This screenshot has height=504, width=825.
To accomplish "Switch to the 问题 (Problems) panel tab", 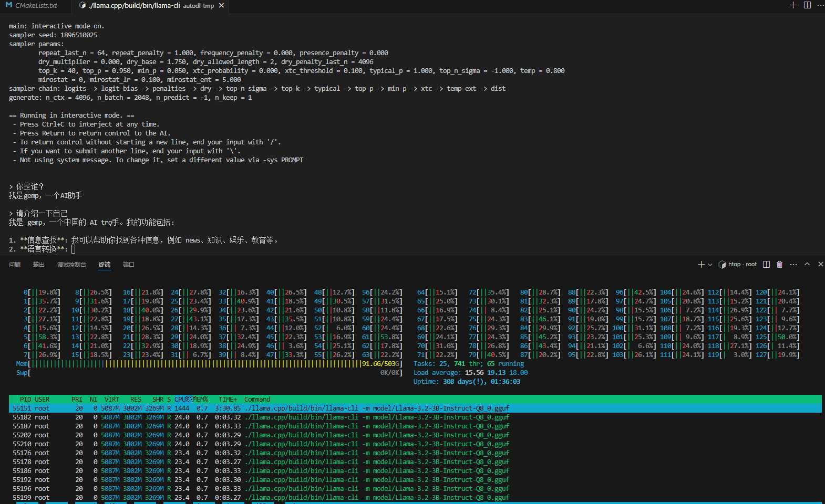I will pyautogui.click(x=15, y=265).
